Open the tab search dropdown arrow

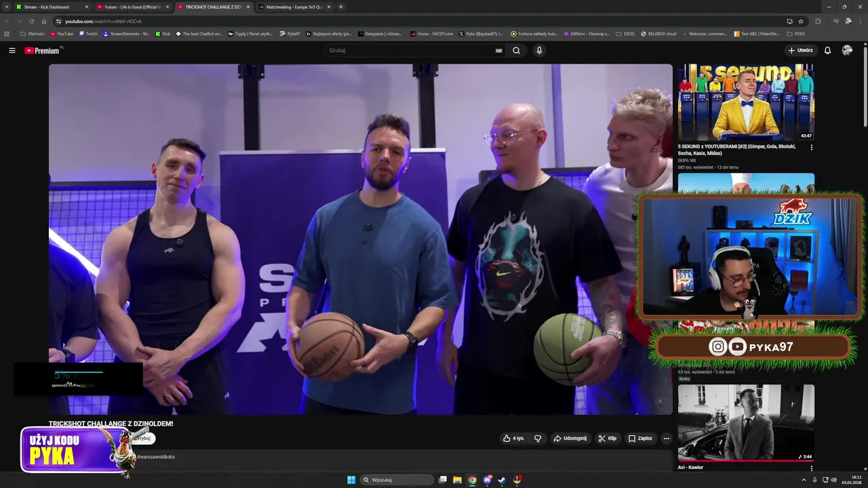tap(7, 7)
